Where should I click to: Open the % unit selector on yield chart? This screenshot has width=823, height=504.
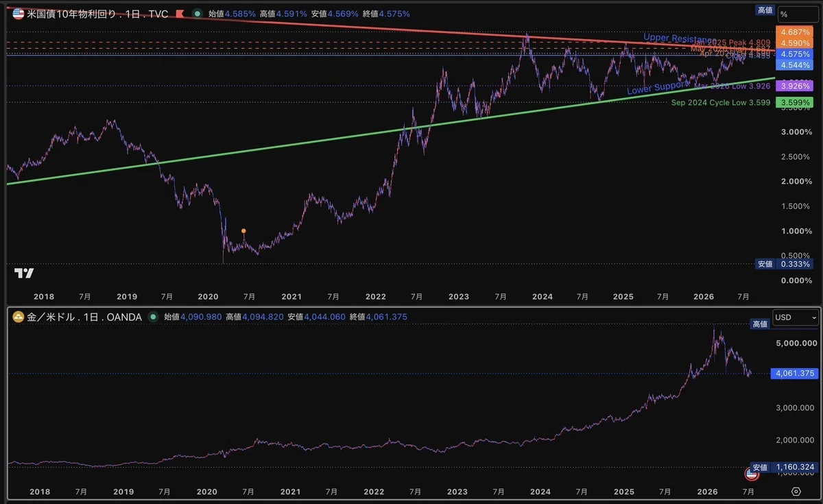click(798, 14)
